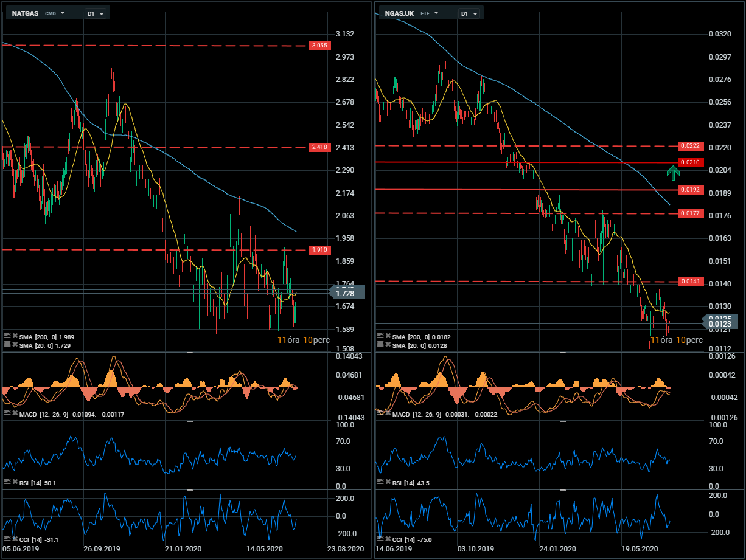Image resolution: width=746 pixels, height=560 pixels.
Task: Open the D1 timeframe dropdown on NATGAS chart
Action: pyautogui.click(x=95, y=13)
